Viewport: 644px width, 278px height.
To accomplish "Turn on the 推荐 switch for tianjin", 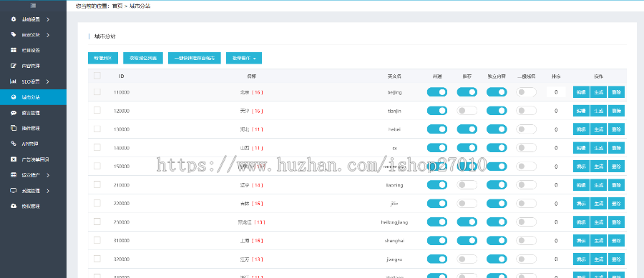I will pos(467,111).
